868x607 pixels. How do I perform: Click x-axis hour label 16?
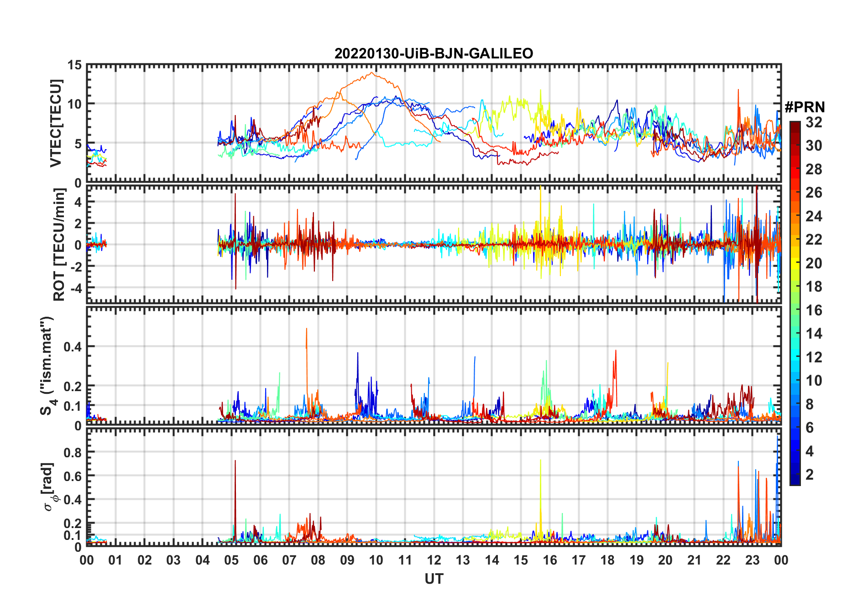point(549,560)
